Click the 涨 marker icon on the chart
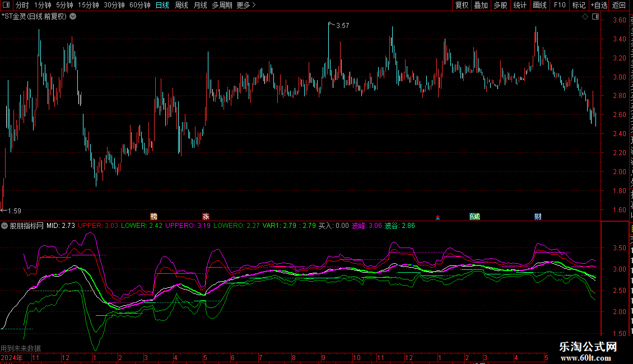This screenshot has width=633, height=364. [x=206, y=217]
